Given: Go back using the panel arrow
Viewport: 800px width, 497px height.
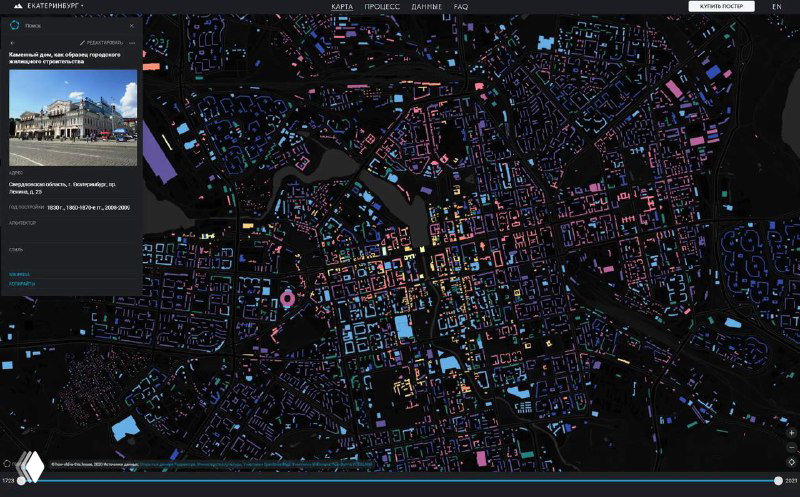Looking at the screenshot, I should (x=12, y=43).
